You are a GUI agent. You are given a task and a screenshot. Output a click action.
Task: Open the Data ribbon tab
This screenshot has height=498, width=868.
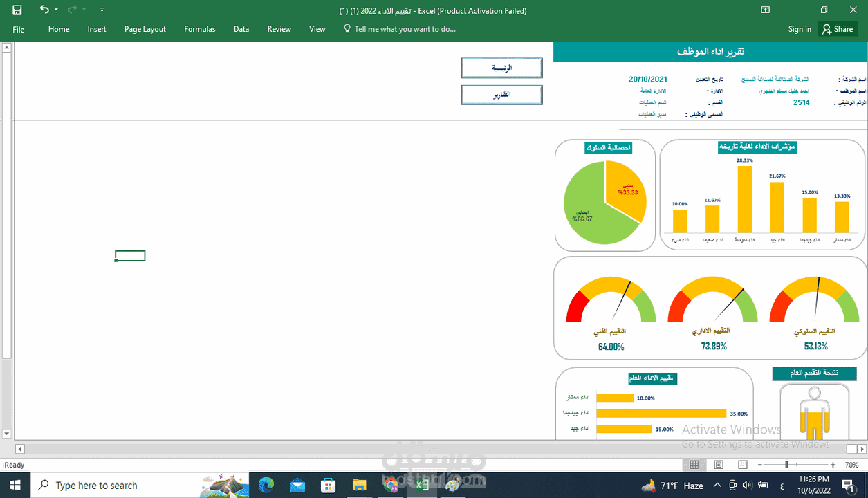[x=241, y=29]
